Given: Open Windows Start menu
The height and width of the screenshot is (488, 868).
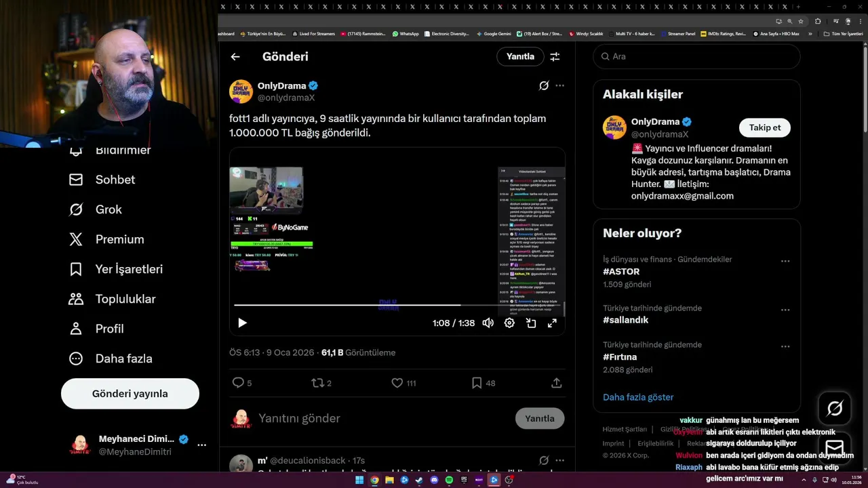Looking at the screenshot, I should (359, 480).
